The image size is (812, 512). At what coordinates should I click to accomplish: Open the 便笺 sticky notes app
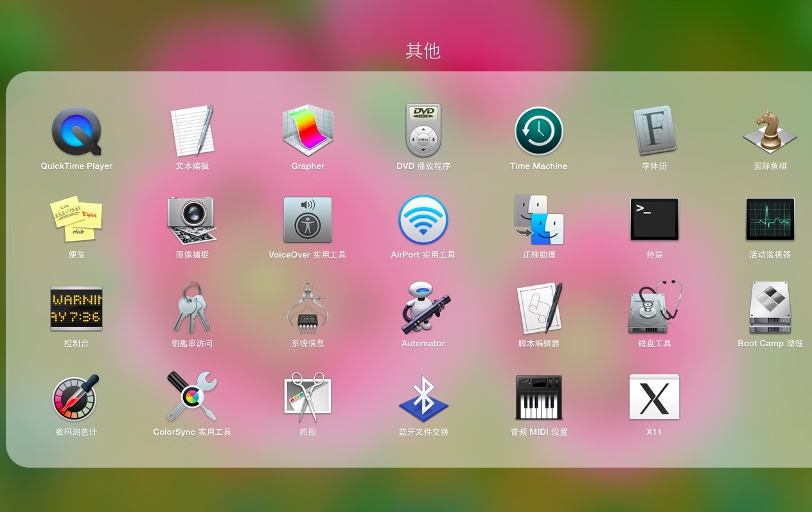[76, 219]
